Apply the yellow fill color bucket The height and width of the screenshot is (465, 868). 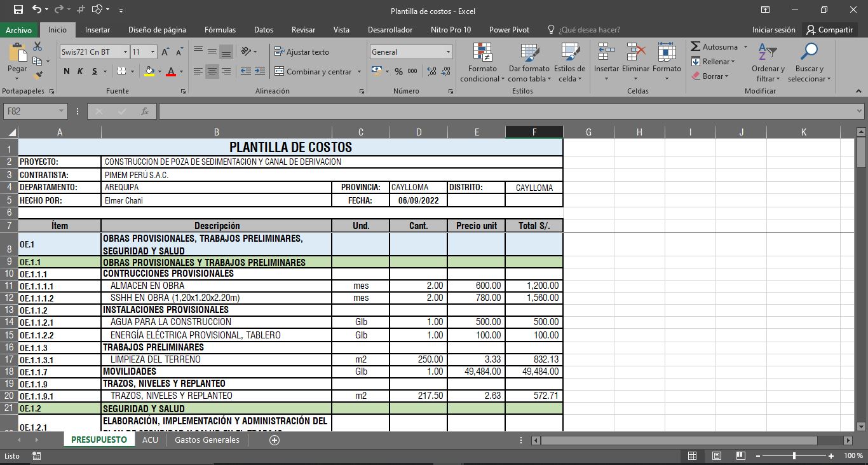pyautogui.click(x=149, y=71)
